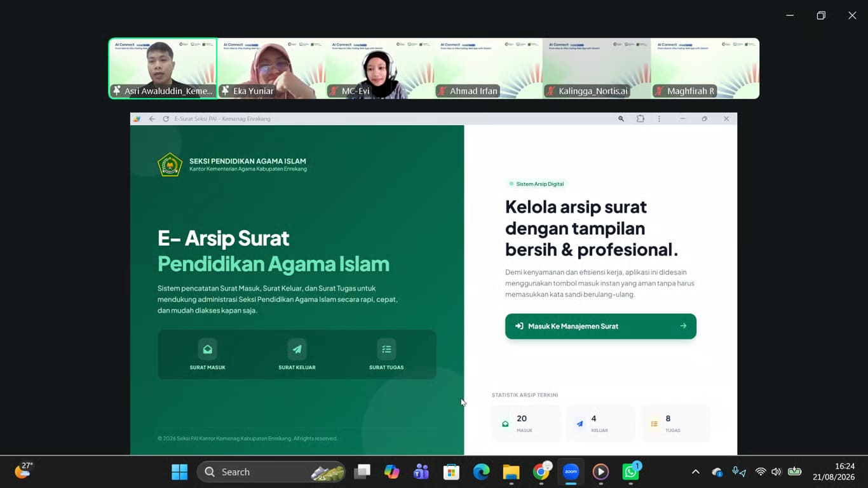This screenshot has height=488, width=868.
Task: Select Eka Yuniar's participant video tile
Action: pos(271,68)
